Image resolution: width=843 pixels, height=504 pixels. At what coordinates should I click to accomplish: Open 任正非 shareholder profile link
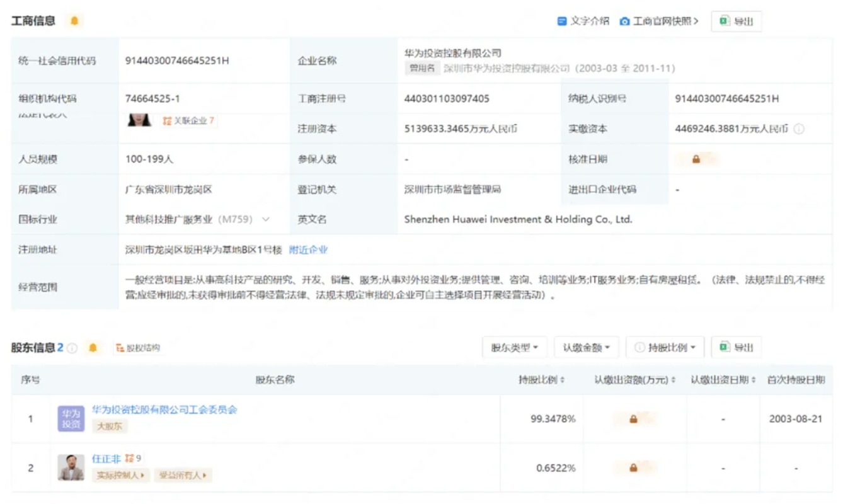106,459
